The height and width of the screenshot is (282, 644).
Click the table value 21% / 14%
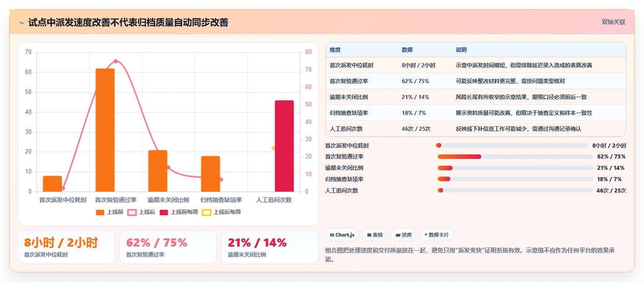click(x=415, y=97)
